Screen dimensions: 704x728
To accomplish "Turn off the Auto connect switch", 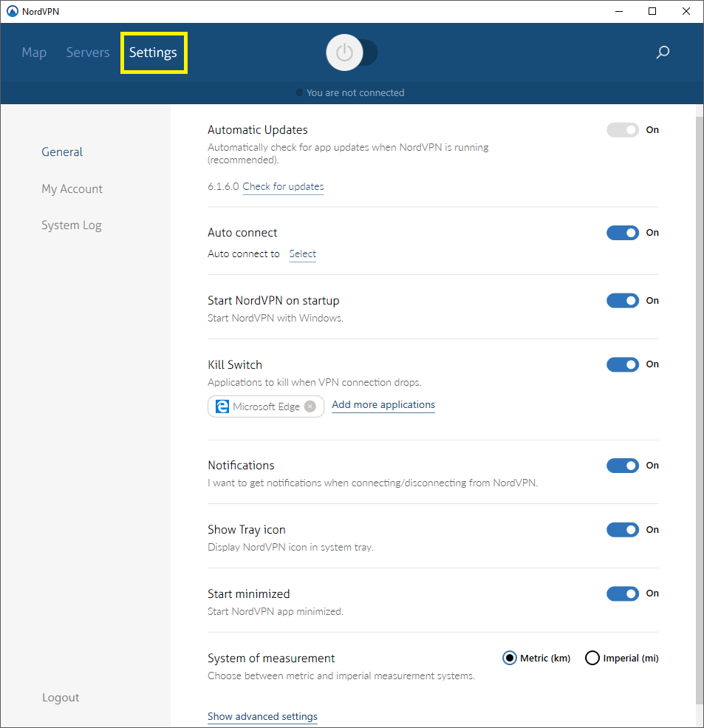I will (x=623, y=233).
